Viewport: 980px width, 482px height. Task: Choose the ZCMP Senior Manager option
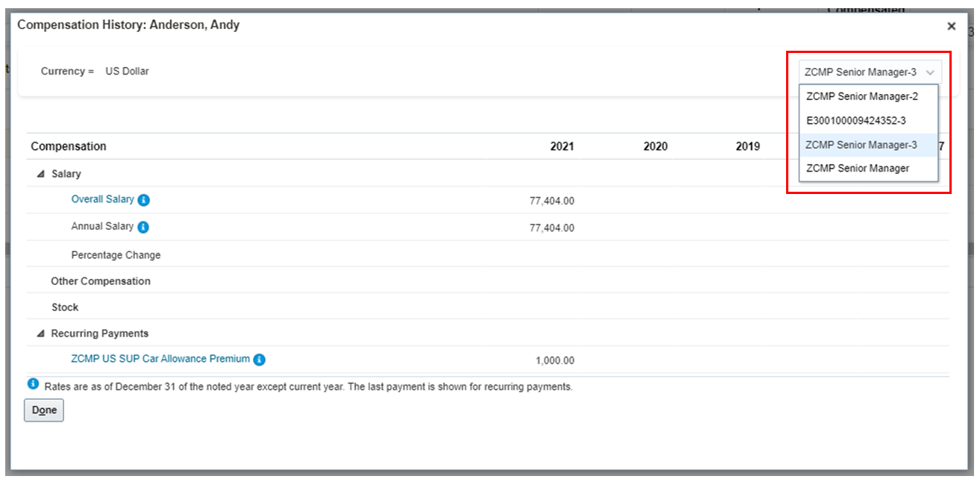[x=858, y=169]
